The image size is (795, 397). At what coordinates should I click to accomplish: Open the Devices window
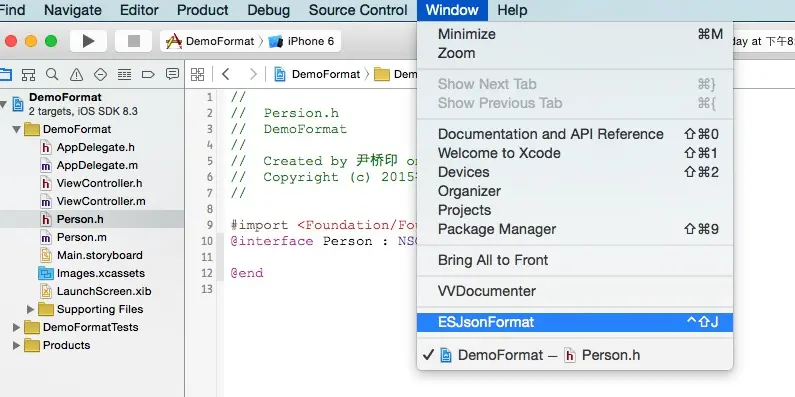pyautogui.click(x=575, y=172)
